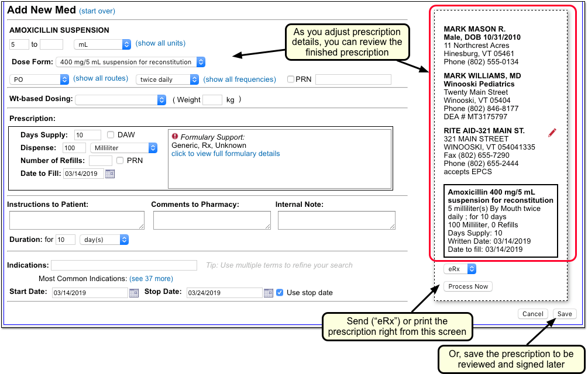
Task: Click to view full formulary details
Action: (226, 154)
